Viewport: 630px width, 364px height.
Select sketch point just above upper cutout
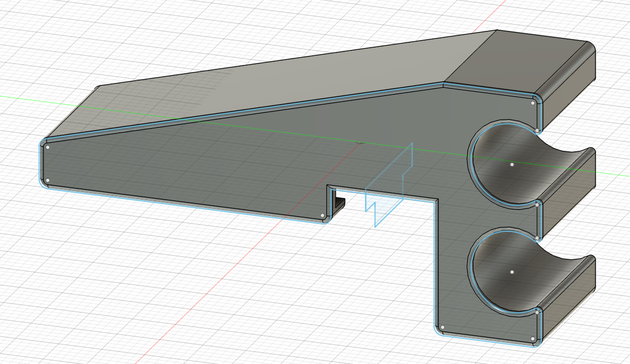[x=537, y=131]
